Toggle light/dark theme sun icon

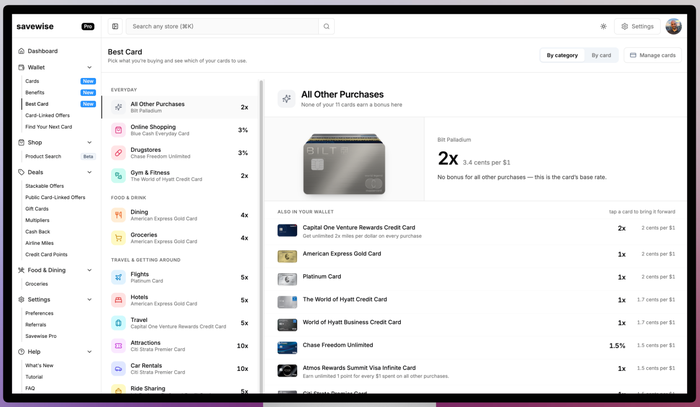pyautogui.click(x=603, y=26)
